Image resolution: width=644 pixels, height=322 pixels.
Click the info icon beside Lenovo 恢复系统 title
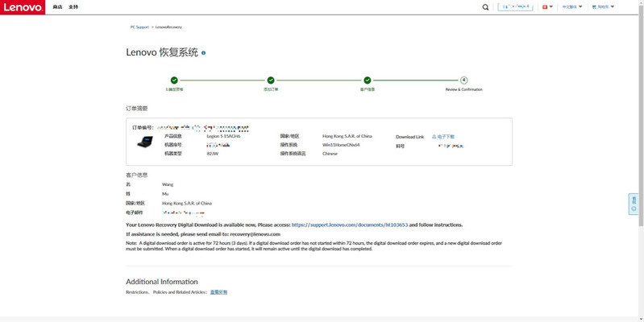[203, 53]
